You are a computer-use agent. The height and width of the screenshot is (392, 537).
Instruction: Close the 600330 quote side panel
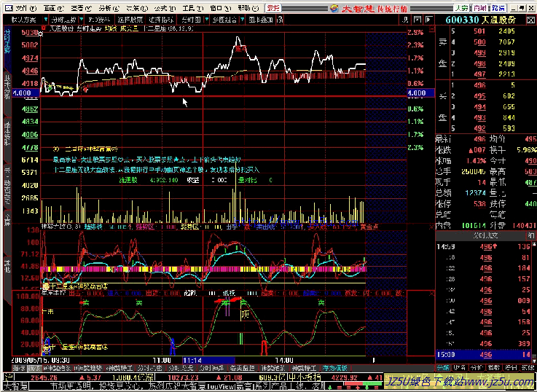(530, 20)
